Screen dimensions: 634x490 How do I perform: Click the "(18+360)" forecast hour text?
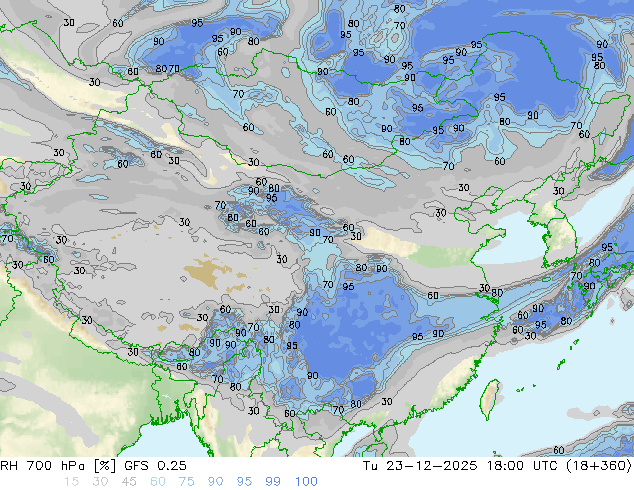(x=598, y=466)
